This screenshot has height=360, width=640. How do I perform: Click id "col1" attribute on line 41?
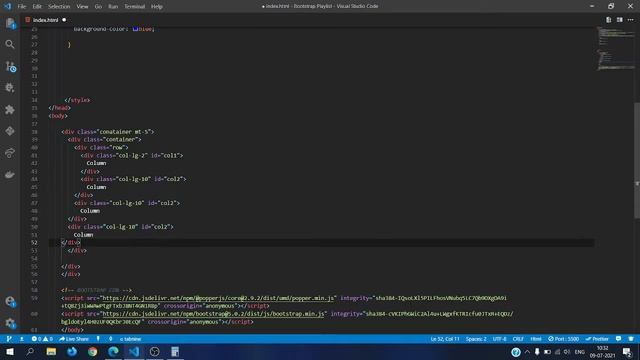(165, 156)
